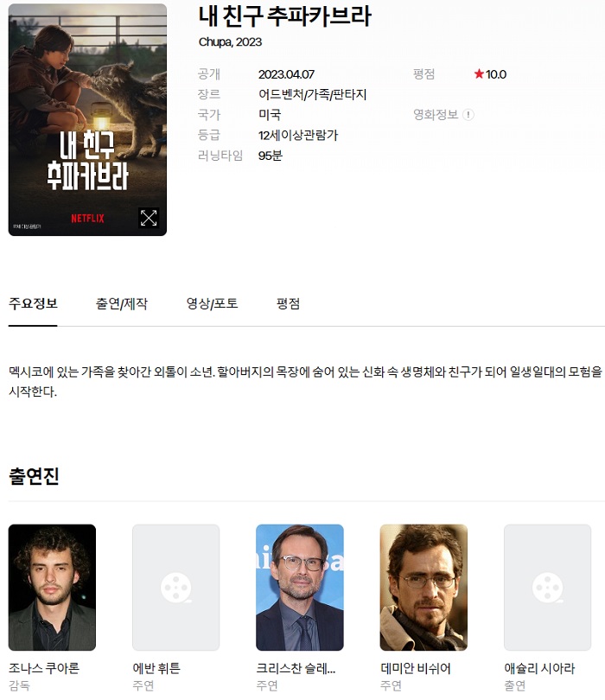Click film reel placeholder for 애슐리 시아라
The height and width of the screenshot is (700, 605).
pos(547,588)
